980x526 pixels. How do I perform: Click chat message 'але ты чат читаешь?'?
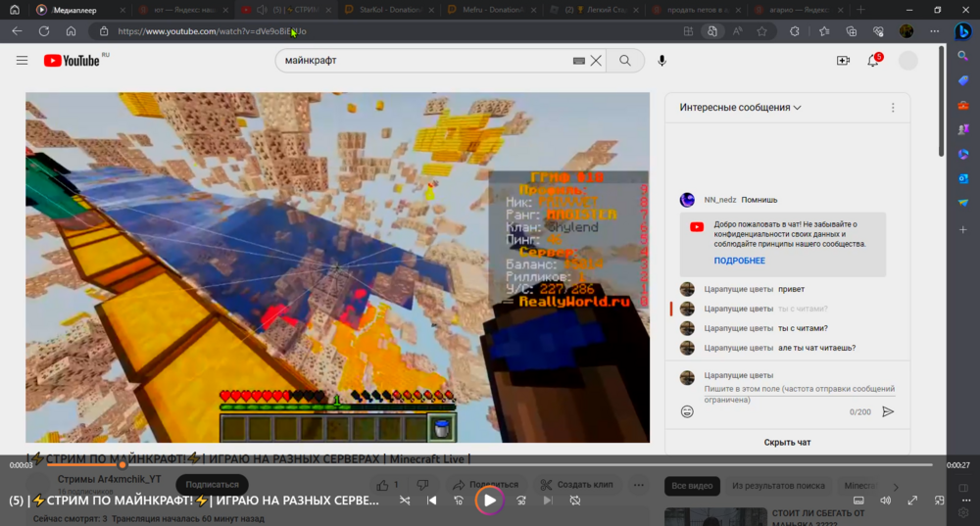click(x=817, y=348)
